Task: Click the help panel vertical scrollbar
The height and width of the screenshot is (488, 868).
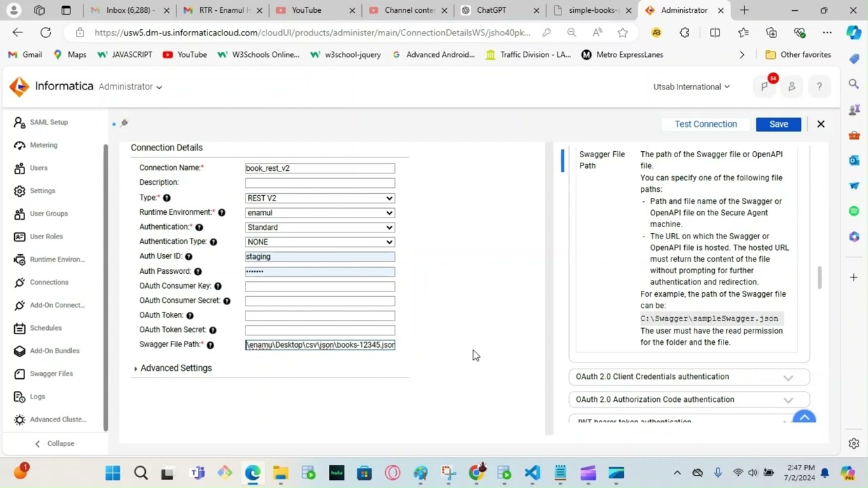Action: coord(819,278)
